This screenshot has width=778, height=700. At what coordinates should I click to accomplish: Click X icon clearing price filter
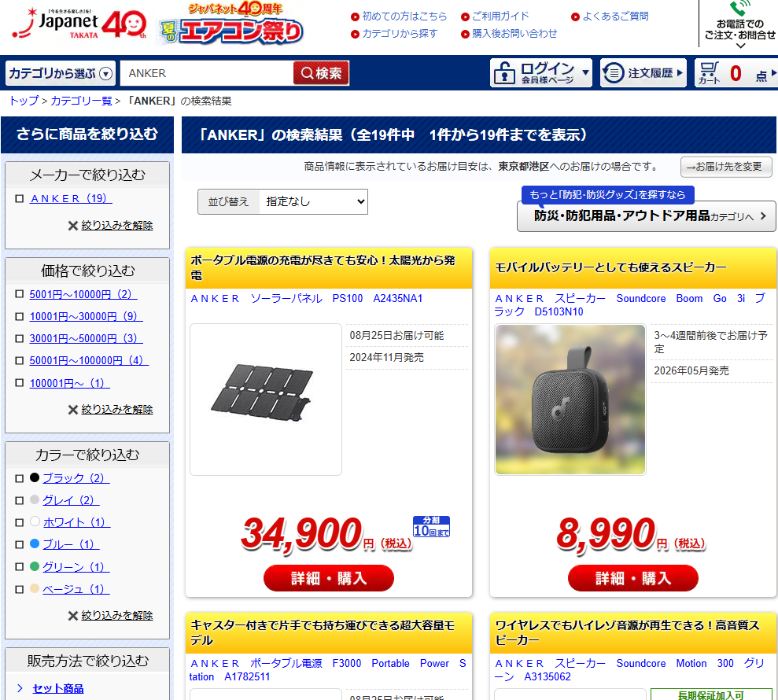point(73,410)
